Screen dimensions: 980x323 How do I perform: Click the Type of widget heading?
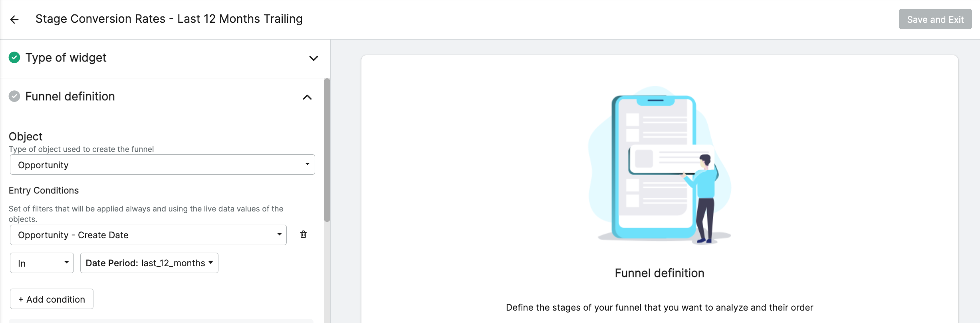[66, 58]
